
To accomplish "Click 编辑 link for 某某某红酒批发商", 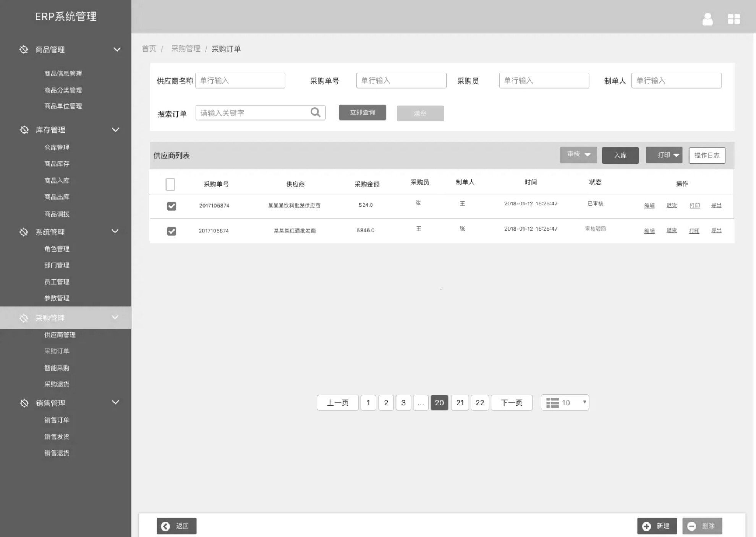I will [x=649, y=231].
